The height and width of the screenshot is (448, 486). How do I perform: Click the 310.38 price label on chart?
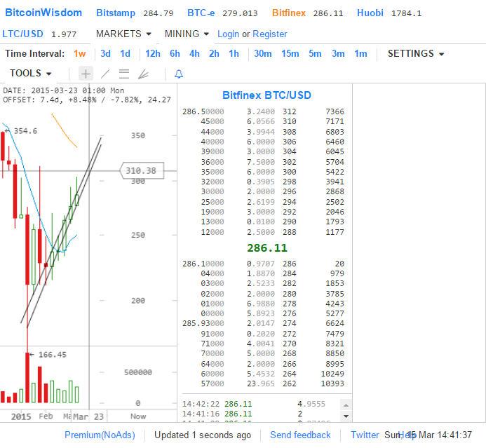[142, 170]
